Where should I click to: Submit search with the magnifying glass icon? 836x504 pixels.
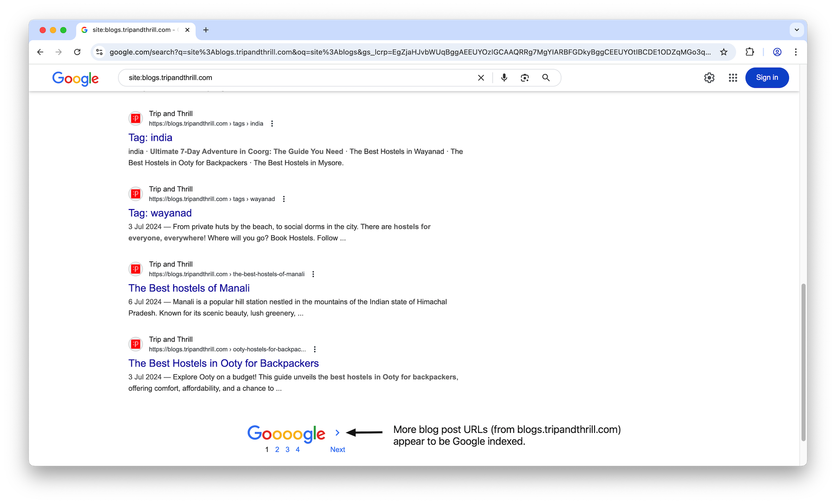(x=546, y=78)
